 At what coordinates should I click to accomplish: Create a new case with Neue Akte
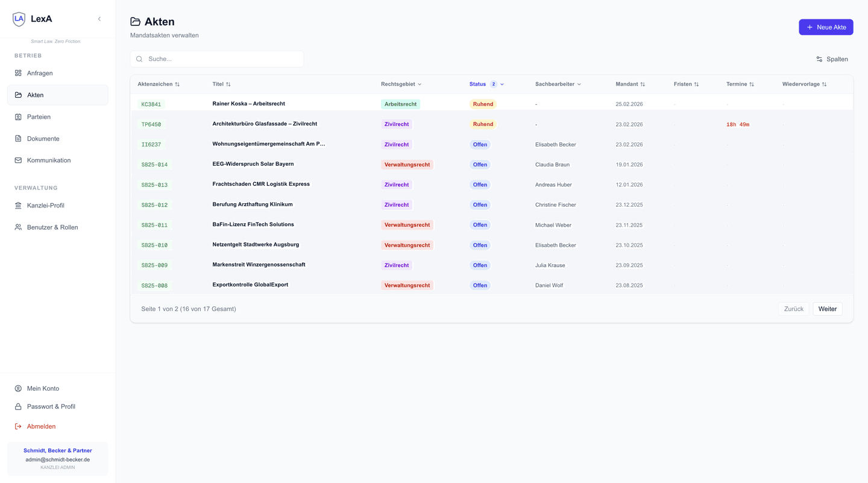[826, 27]
